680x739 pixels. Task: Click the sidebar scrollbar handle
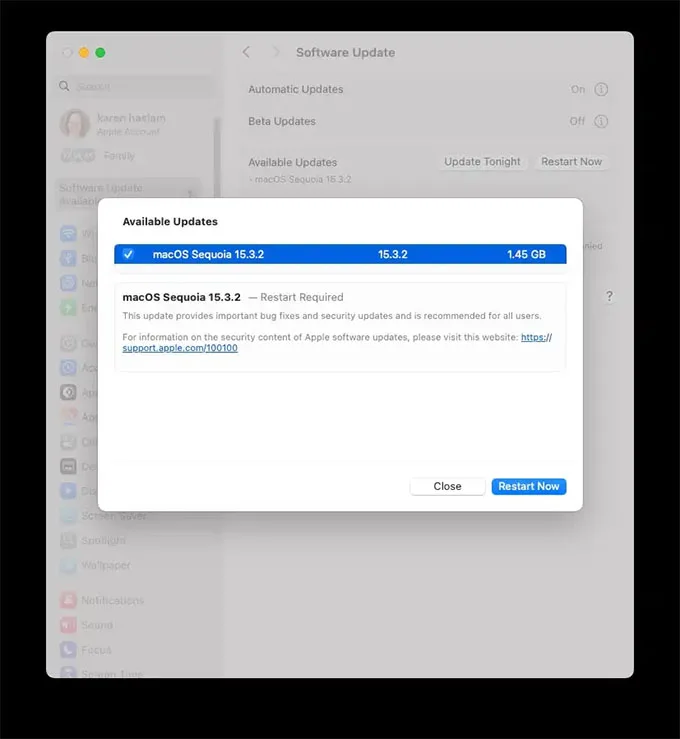tap(217, 158)
